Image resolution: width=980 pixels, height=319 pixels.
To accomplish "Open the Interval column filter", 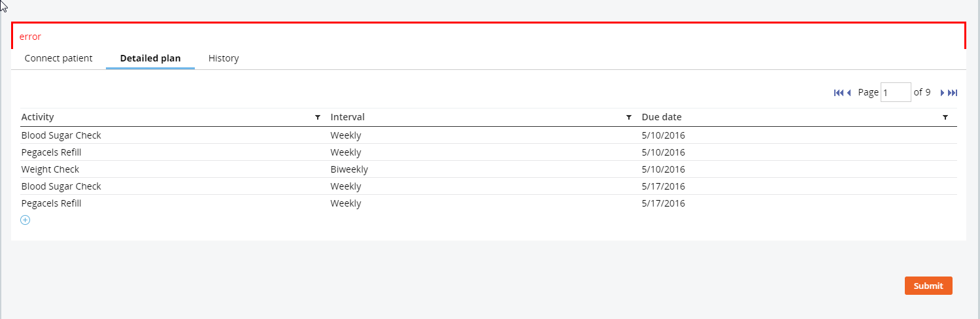I will click(629, 118).
